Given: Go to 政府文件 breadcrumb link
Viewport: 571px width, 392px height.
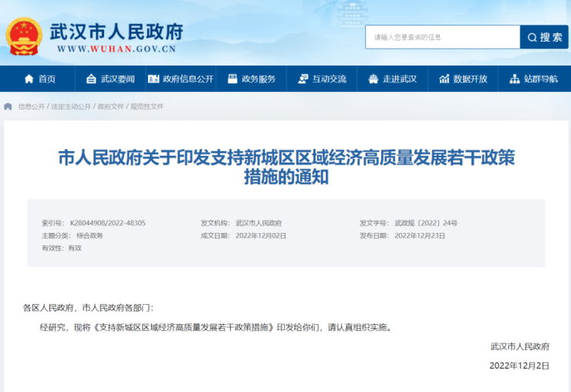Looking at the screenshot, I should [110, 106].
